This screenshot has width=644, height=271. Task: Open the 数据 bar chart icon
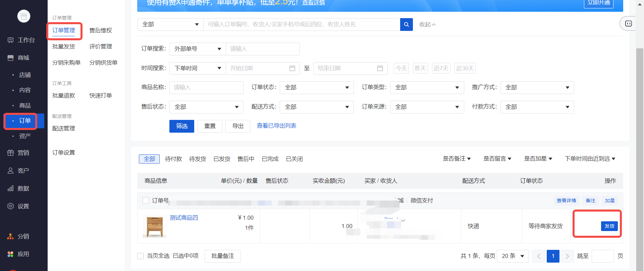point(11,188)
